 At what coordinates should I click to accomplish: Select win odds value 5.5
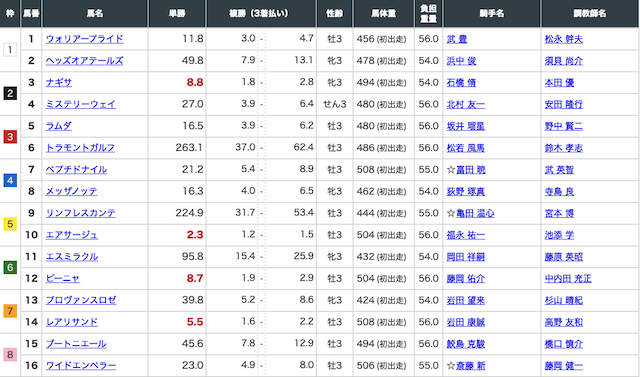click(x=195, y=322)
